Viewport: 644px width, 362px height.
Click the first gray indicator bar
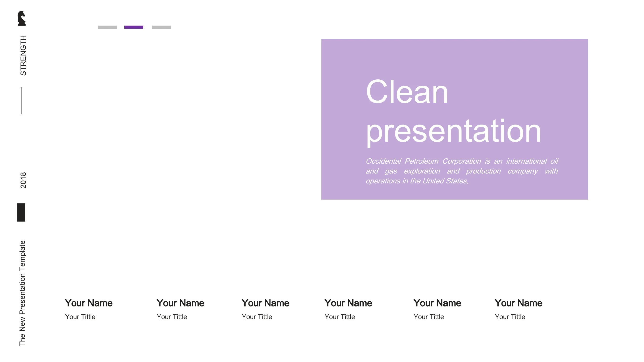click(x=107, y=27)
